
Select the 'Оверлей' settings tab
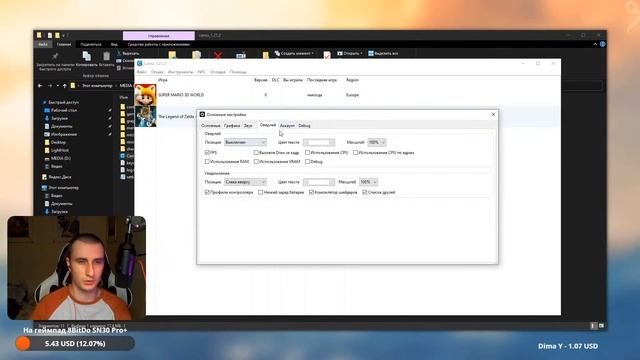pos(268,125)
